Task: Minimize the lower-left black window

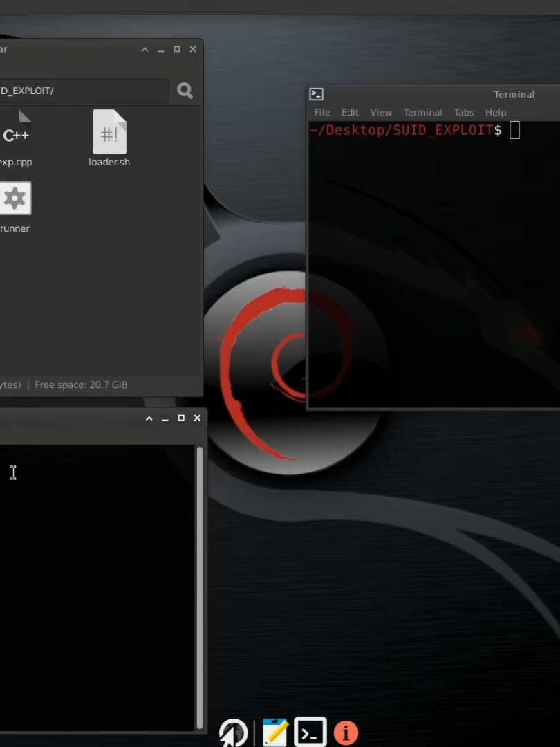Action: (165, 418)
